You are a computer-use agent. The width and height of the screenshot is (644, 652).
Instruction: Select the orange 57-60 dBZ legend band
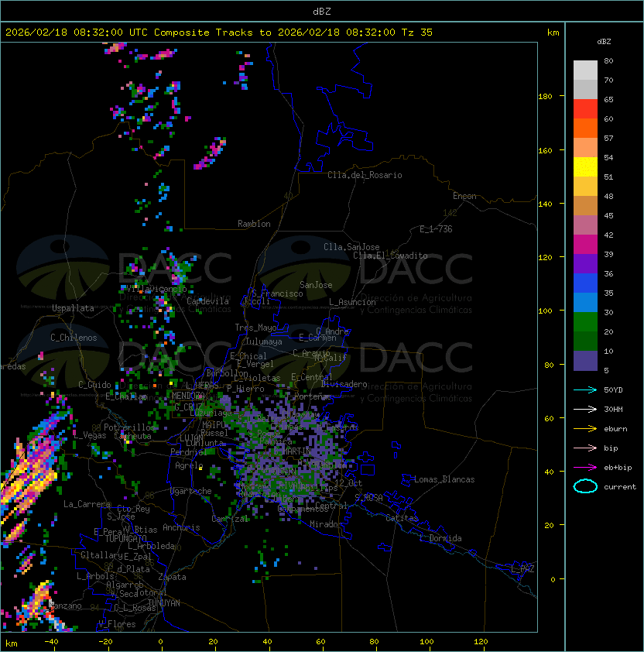click(x=585, y=128)
